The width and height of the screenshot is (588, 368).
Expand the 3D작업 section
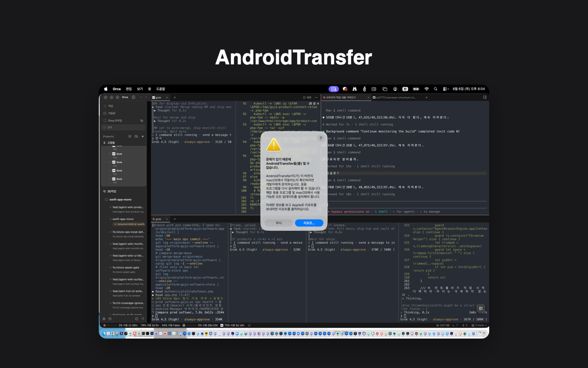click(110, 190)
